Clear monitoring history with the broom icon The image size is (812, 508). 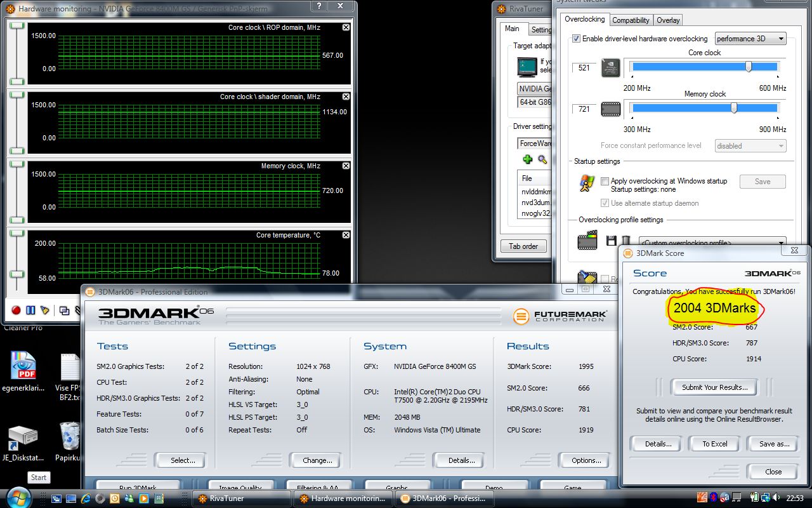pos(44,310)
